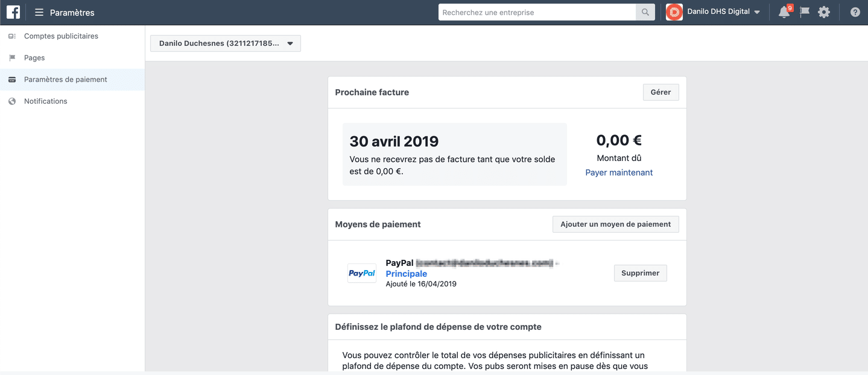The width and height of the screenshot is (868, 375).
Task: Open the notifications bell icon
Action: click(x=784, y=12)
